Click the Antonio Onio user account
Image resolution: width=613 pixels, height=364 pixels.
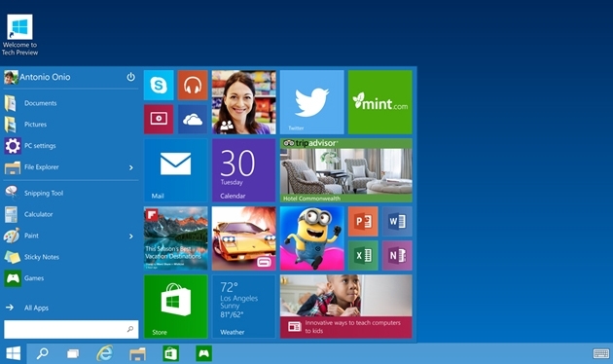pos(38,77)
